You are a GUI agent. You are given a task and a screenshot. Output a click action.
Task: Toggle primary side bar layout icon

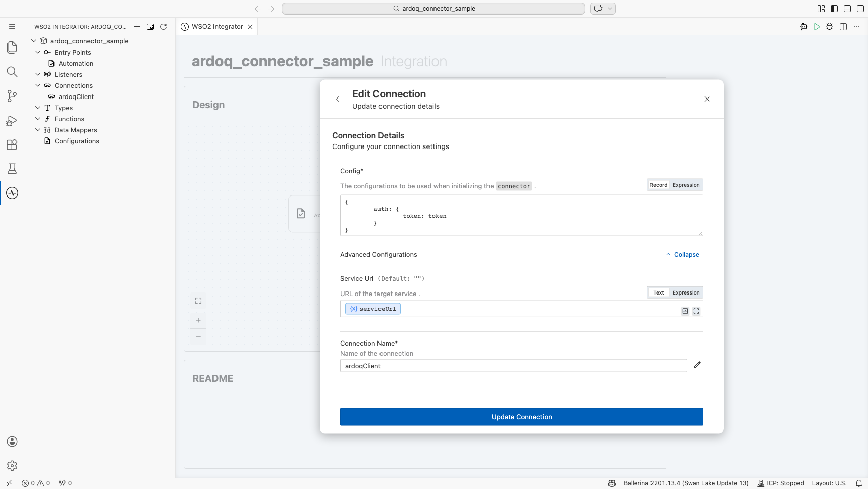(834, 9)
